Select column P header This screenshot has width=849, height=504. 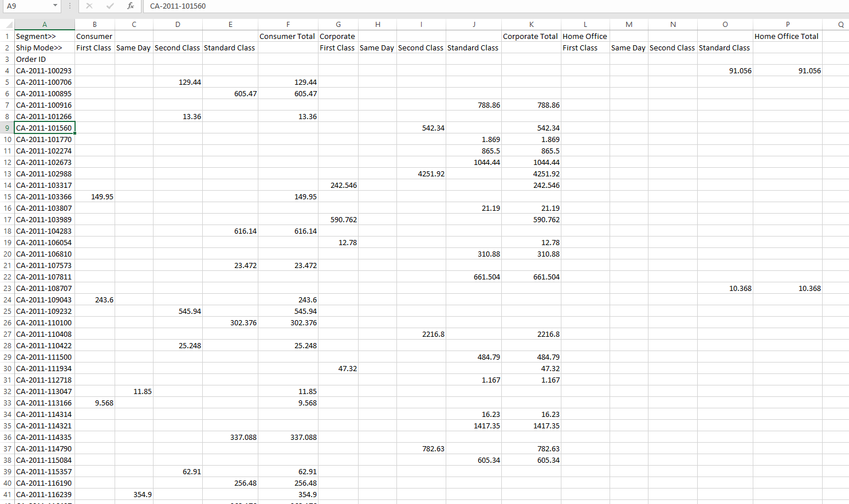(x=787, y=25)
